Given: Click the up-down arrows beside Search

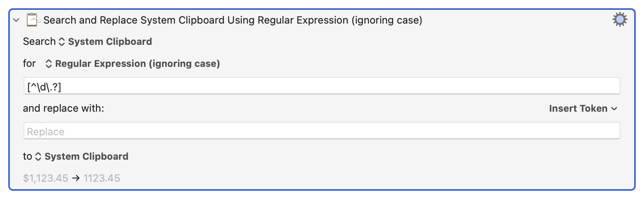Looking at the screenshot, I should pyautogui.click(x=62, y=42).
